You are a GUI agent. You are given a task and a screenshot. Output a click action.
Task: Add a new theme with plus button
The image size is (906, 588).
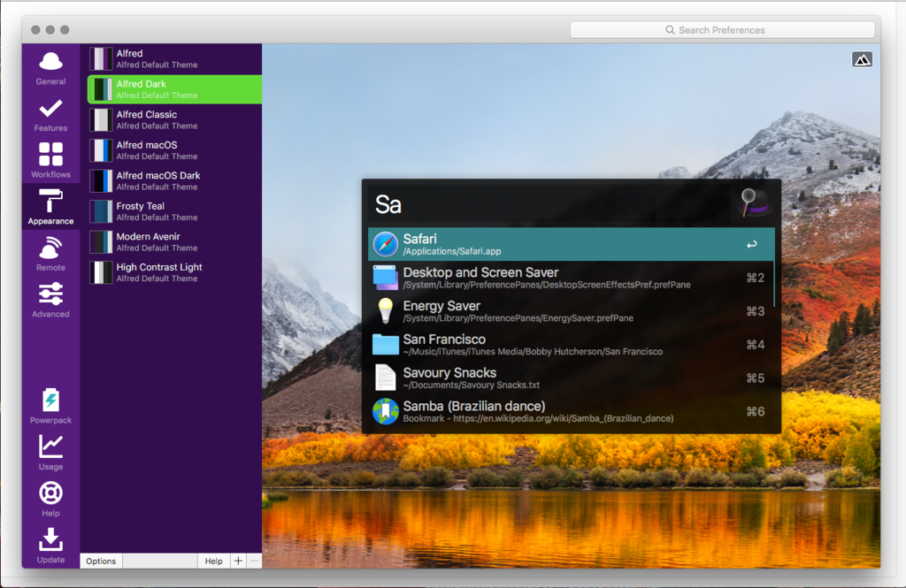238,561
